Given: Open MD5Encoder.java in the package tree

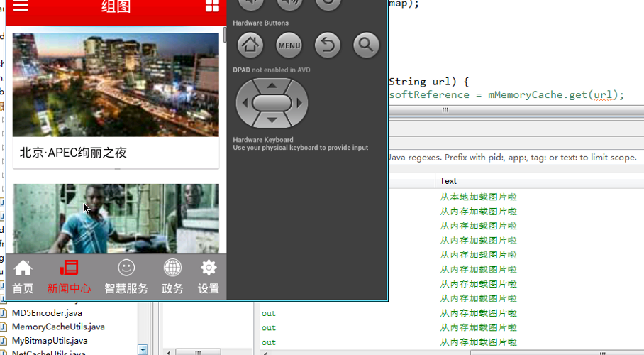Looking at the screenshot, I should pyautogui.click(x=47, y=313).
